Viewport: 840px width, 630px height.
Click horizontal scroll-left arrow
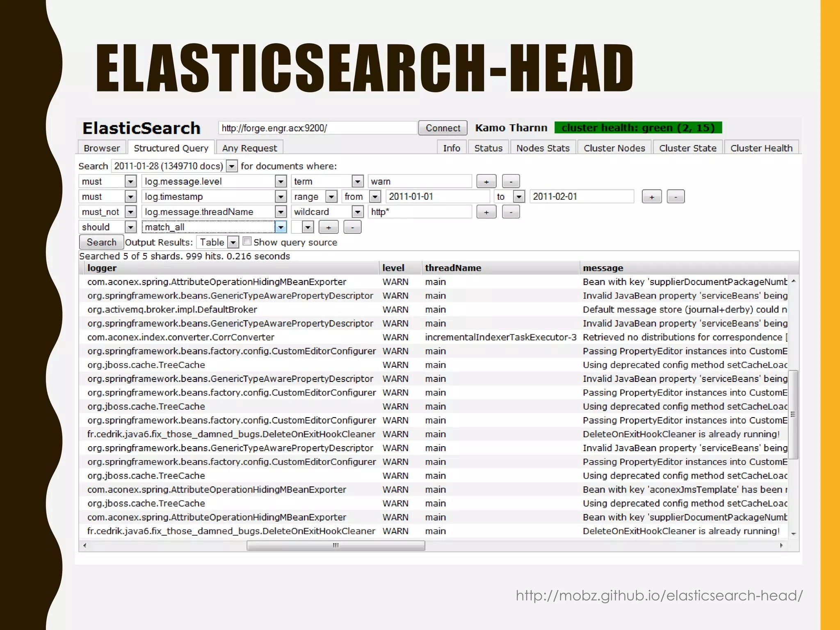click(85, 546)
